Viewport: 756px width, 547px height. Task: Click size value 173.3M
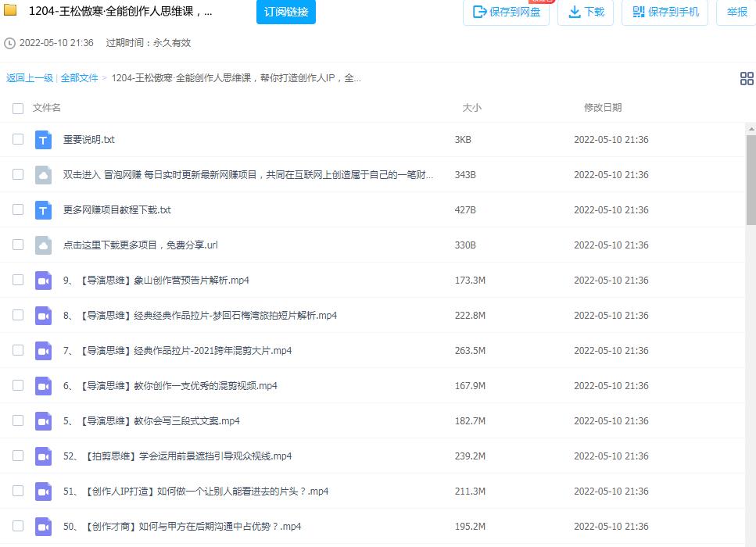click(x=470, y=281)
